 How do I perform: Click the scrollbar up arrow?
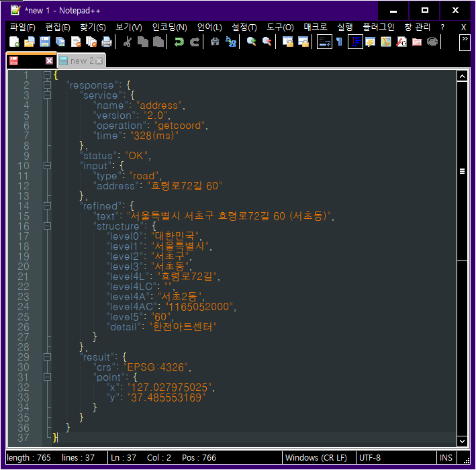[462, 77]
